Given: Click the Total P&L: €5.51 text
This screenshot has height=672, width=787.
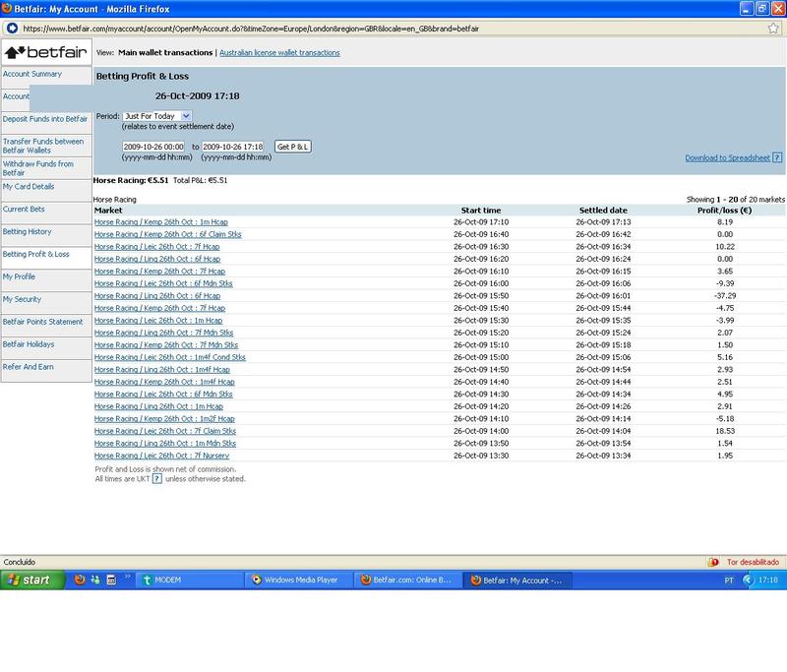Looking at the screenshot, I should coord(201,180).
